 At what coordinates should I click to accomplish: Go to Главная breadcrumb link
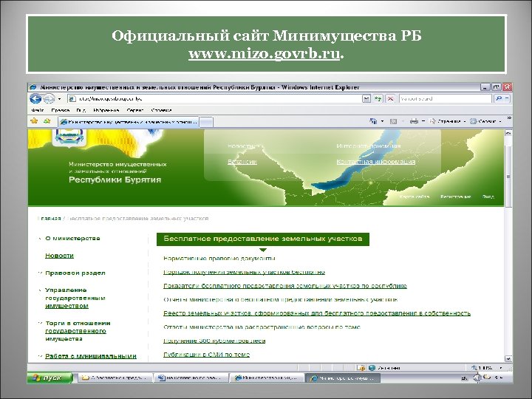pos(50,219)
